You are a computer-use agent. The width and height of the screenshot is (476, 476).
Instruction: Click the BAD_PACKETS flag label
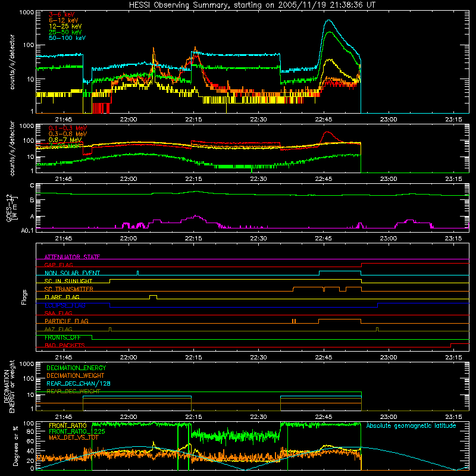pyautogui.click(x=65, y=345)
